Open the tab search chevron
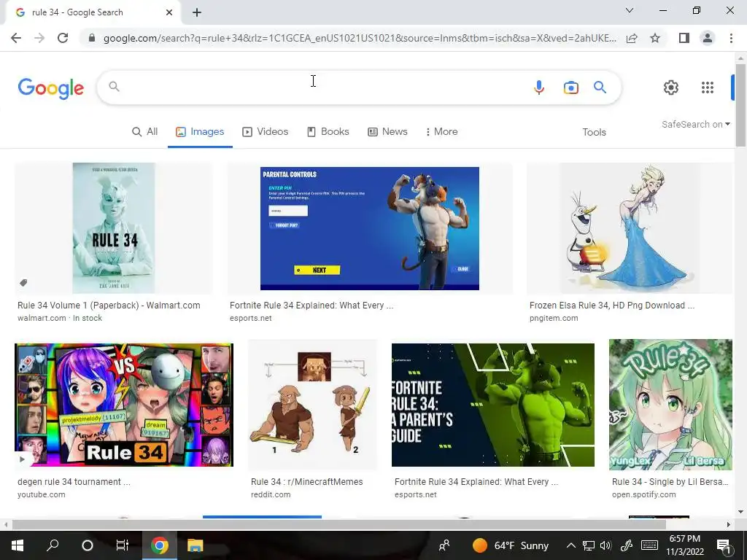This screenshot has height=560, width=747. tap(630, 10)
